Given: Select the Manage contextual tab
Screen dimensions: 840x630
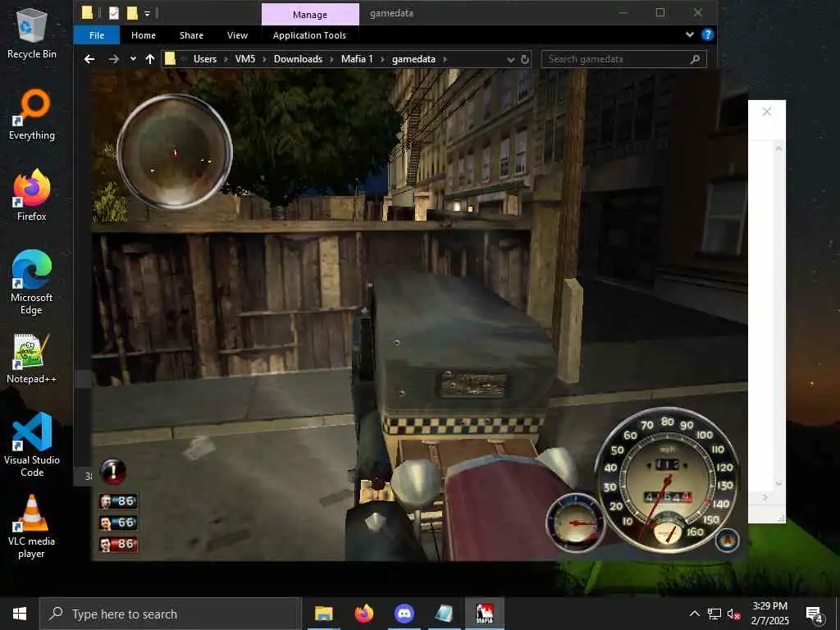Looking at the screenshot, I should pos(310,15).
